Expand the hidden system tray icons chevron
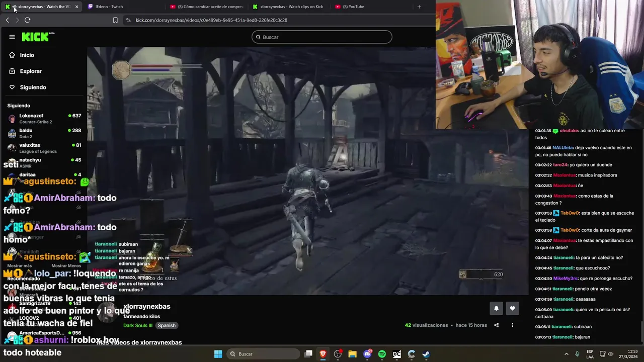644x362 pixels. point(566,354)
